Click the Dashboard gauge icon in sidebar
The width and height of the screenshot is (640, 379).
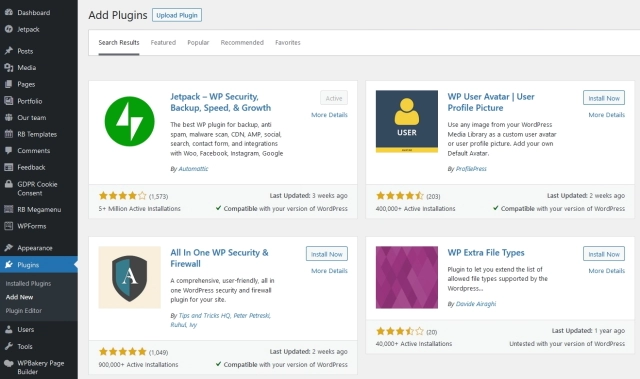coord(9,12)
